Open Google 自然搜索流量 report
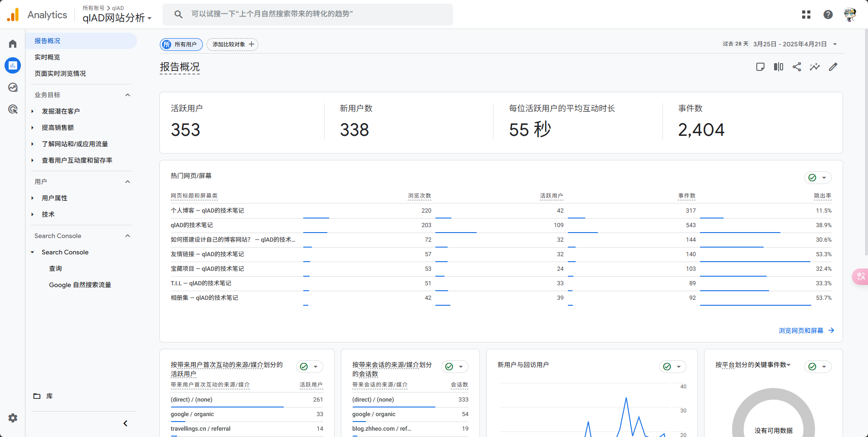Screen dimensions: 868x437 point(80,285)
